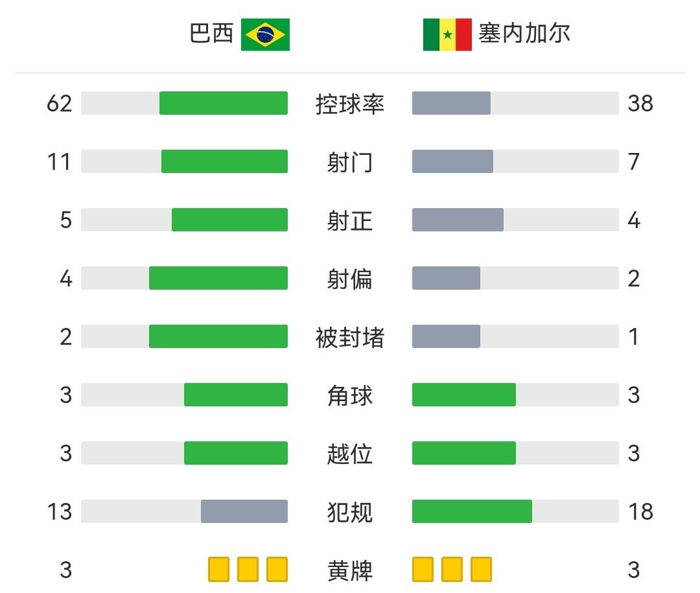Click the 巴西 team name

coord(211,34)
